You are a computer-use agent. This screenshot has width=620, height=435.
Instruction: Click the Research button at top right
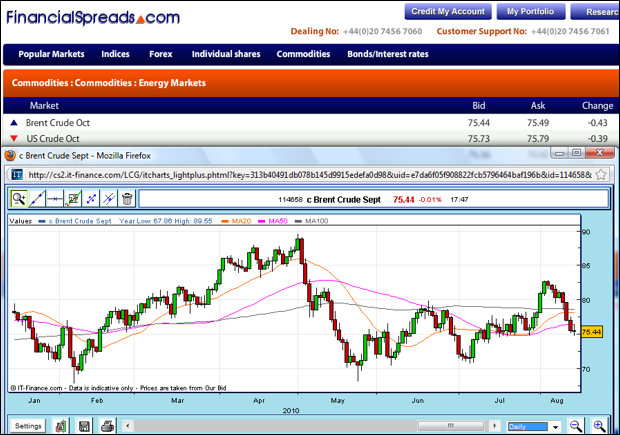click(595, 11)
